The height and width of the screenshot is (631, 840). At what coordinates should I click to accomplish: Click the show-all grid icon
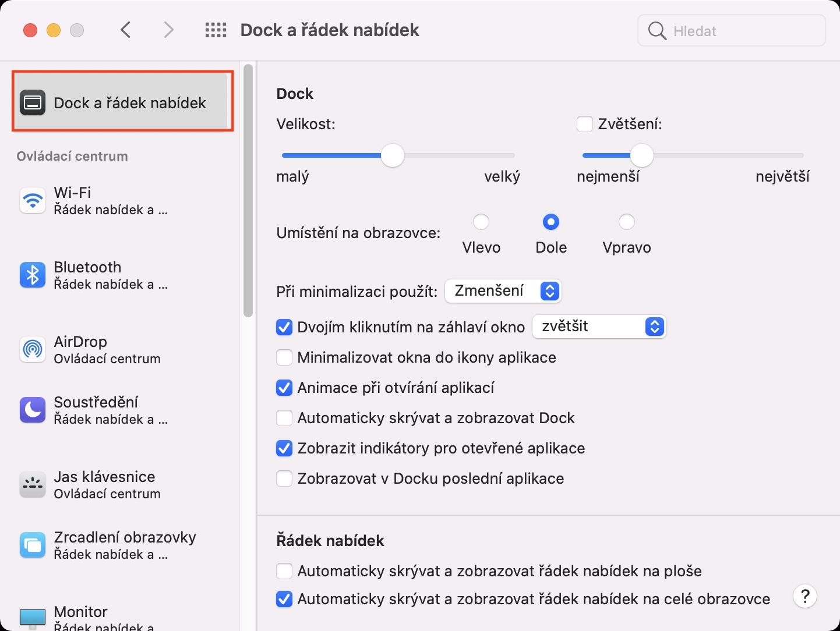[x=216, y=30]
